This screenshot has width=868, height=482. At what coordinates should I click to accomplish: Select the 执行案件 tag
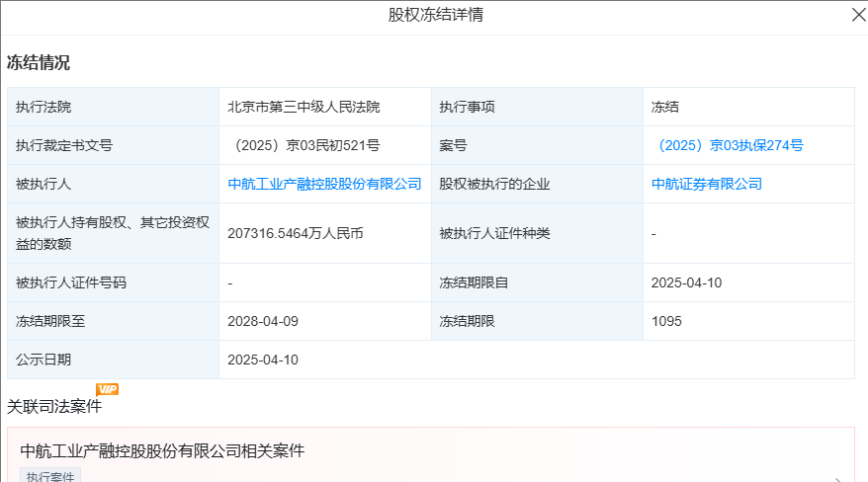pos(50,476)
